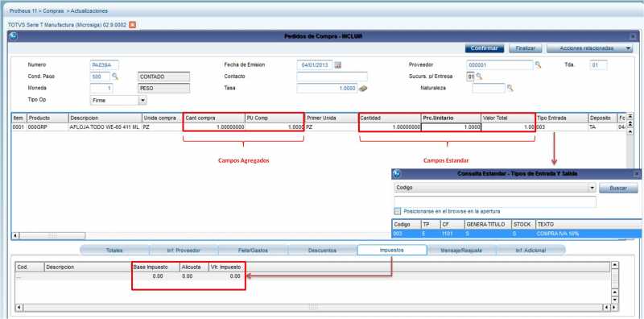Click the Cantidad column header
The height and width of the screenshot is (319, 644).
pyautogui.click(x=390, y=118)
